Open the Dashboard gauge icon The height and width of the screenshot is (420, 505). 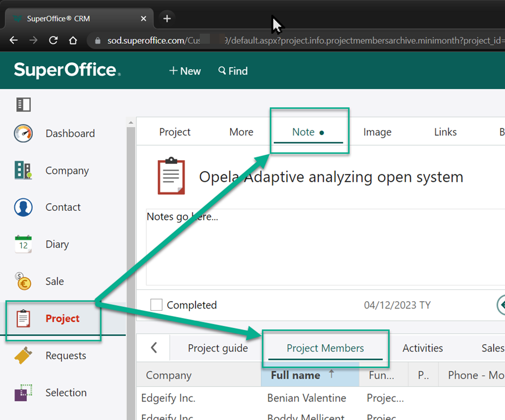(24, 133)
